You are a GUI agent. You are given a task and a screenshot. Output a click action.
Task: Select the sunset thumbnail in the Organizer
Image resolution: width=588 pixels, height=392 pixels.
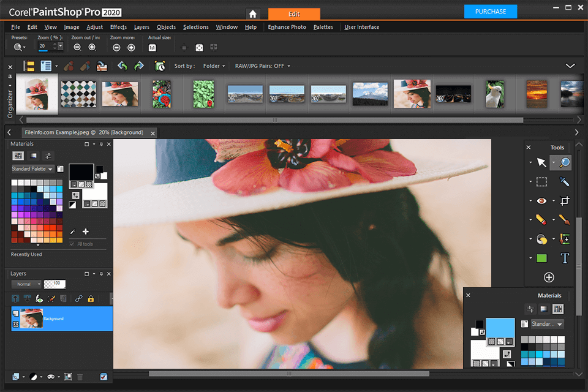coord(538,94)
